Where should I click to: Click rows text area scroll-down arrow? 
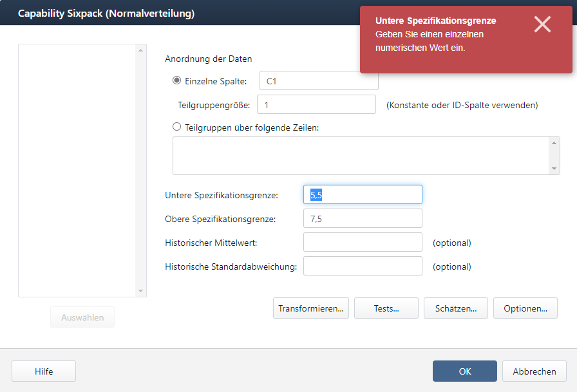554,169
